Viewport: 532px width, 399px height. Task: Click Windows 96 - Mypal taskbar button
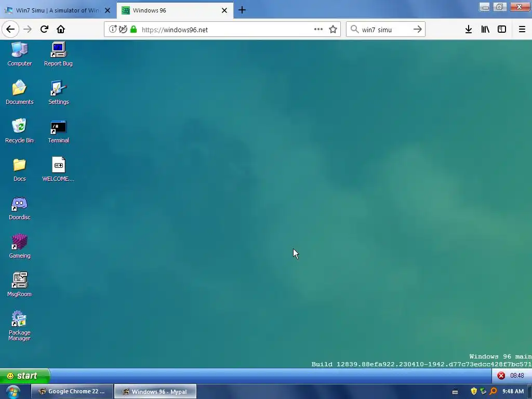click(x=155, y=391)
